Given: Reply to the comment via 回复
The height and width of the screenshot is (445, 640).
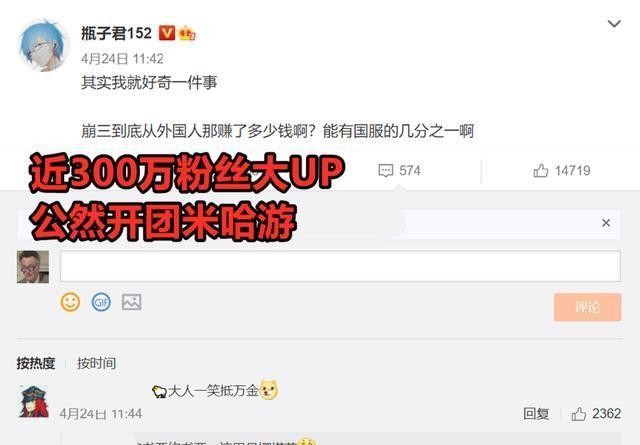Looking at the screenshot, I should (536, 414).
